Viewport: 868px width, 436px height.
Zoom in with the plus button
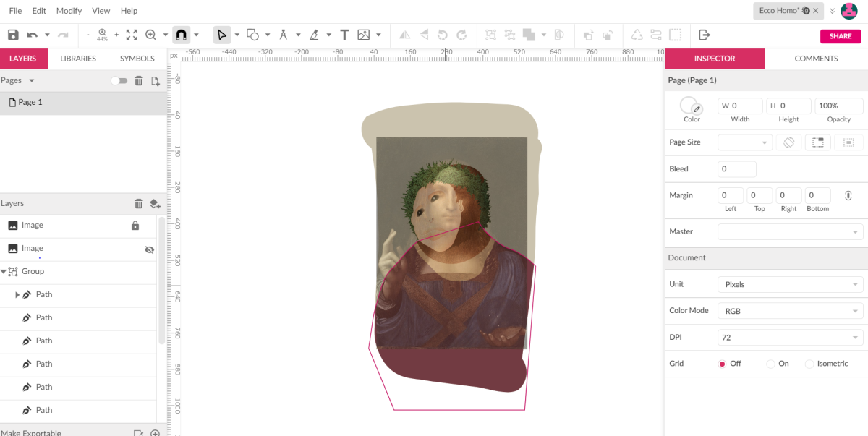point(116,35)
